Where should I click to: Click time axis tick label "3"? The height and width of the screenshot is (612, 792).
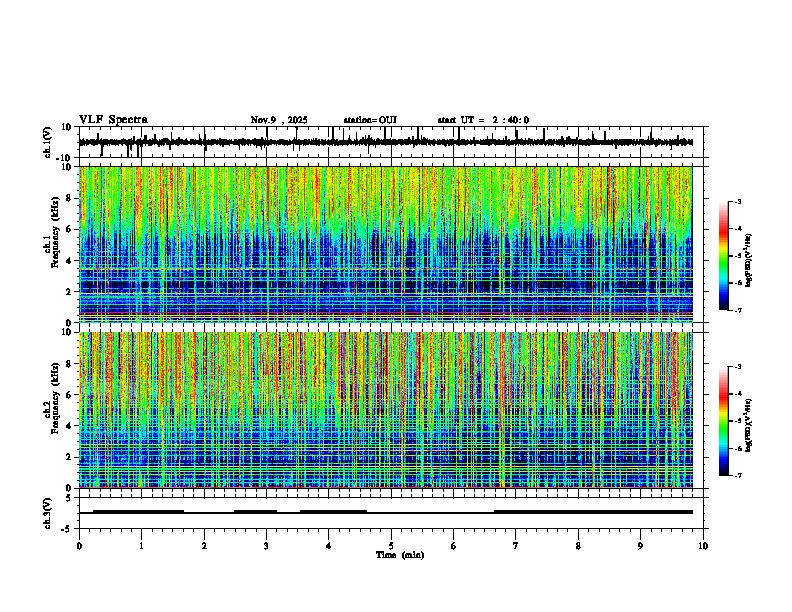click(x=266, y=546)
